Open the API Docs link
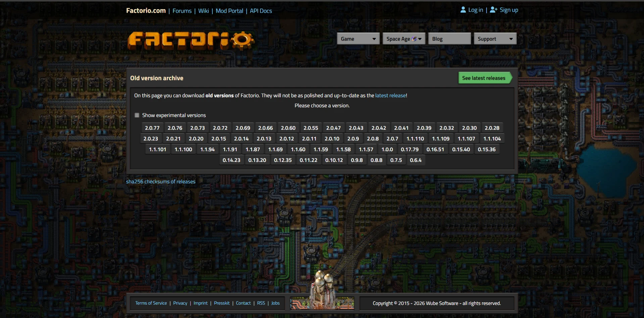644x318 pixels. click(x=261, y=11)
